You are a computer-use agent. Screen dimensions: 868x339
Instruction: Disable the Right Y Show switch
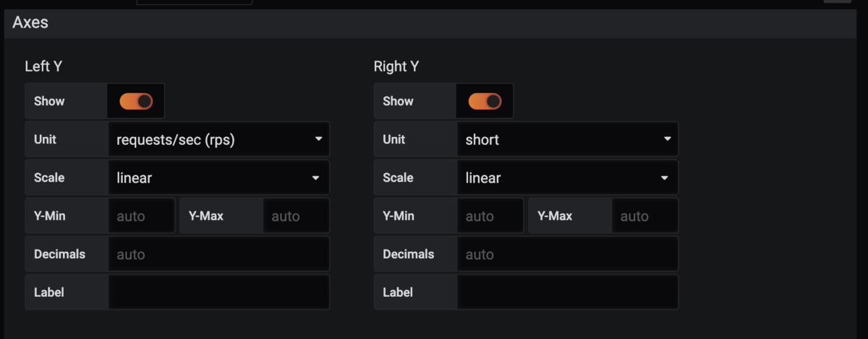[x=485, y=101]
